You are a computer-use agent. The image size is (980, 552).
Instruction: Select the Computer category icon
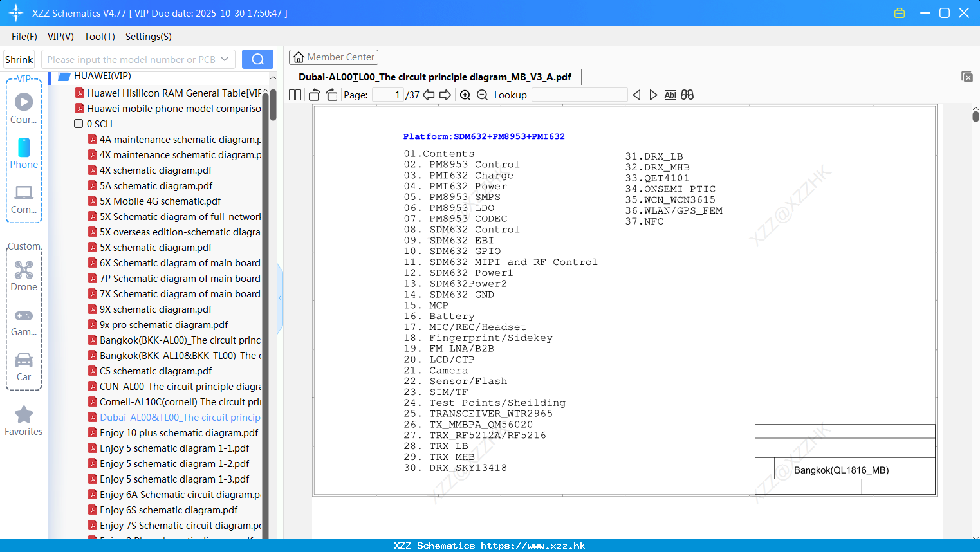tap(24, 199)
